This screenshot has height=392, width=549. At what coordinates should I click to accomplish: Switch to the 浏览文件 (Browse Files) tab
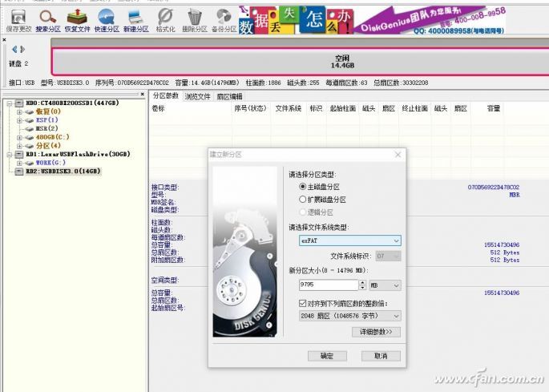tap(197, 96)
